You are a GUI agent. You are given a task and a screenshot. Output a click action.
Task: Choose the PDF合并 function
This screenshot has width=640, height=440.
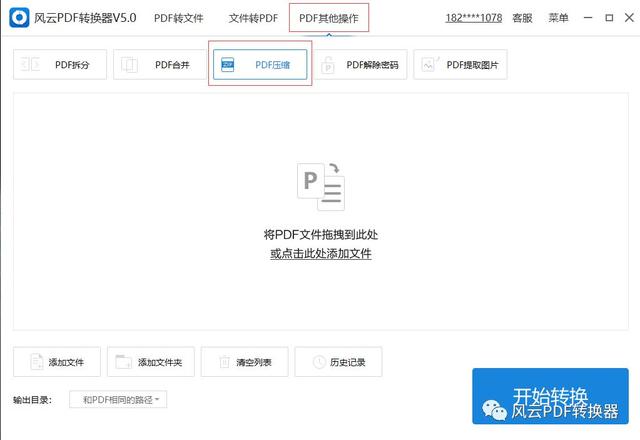click(x=160, y=64)
